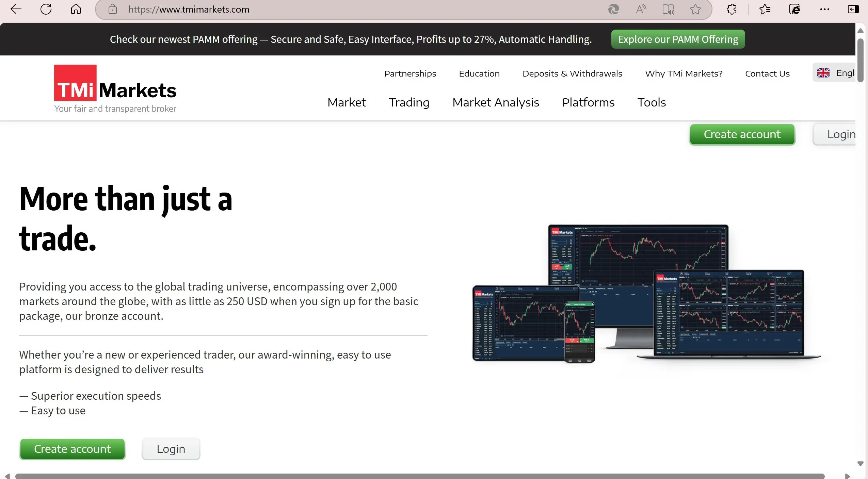The width and height of the screenshot is (868, 479).
Task: Go to the browser Home icon
Action: [76, 9]
